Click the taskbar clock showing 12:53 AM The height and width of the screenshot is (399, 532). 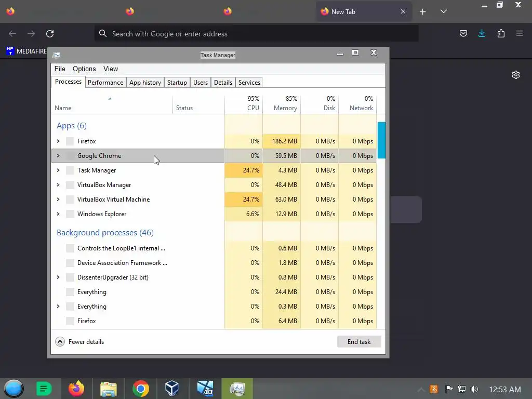coord(505,389)
